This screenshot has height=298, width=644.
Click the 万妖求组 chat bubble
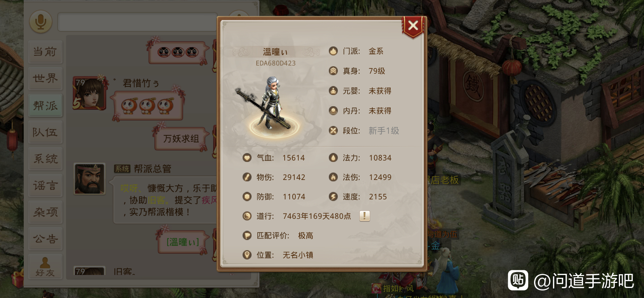click(181, 139)
